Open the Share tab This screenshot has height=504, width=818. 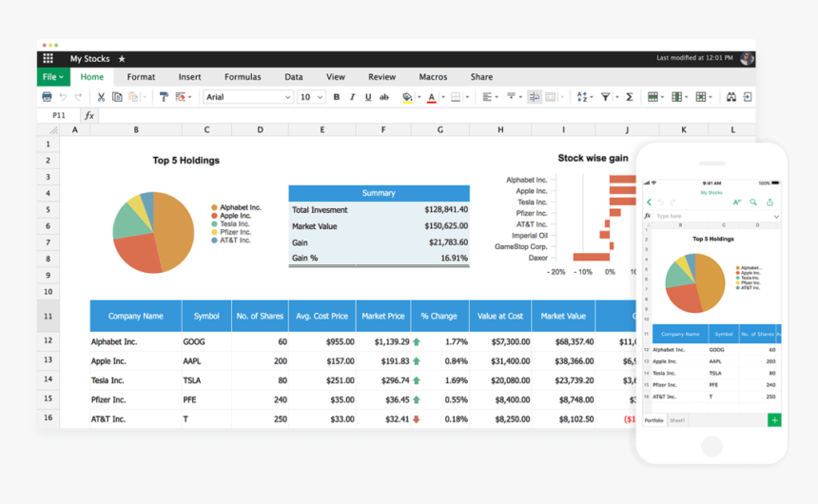coord(481,77)
